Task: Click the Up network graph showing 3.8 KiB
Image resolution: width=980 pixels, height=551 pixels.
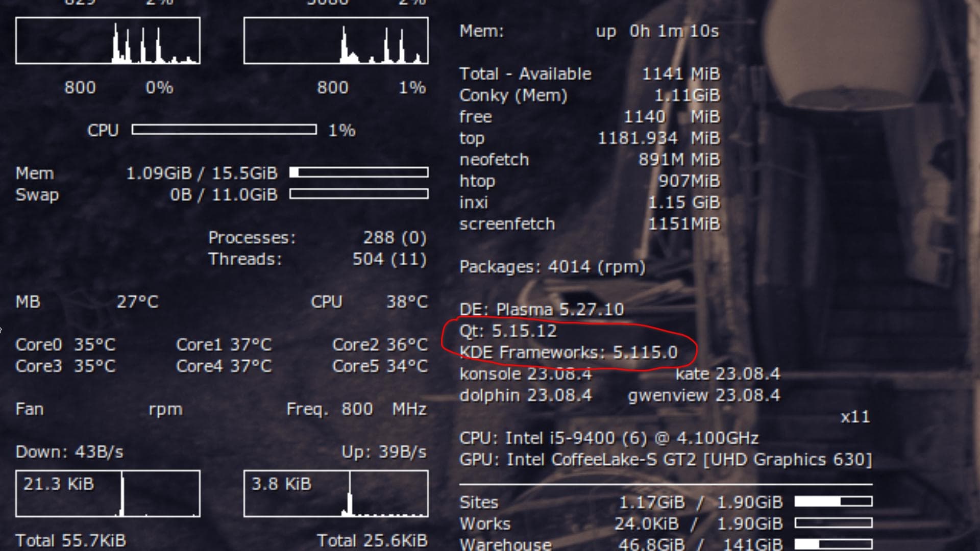Action: tap(336, 493)
